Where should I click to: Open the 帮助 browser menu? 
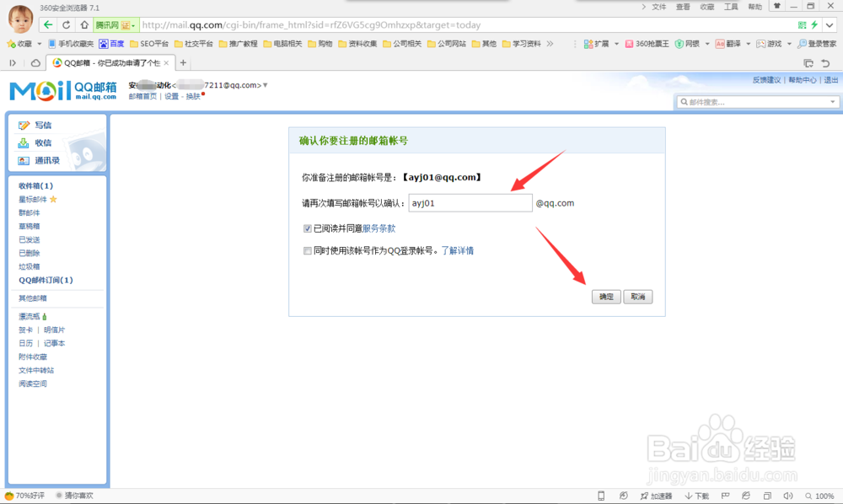(x=754, y=7)
